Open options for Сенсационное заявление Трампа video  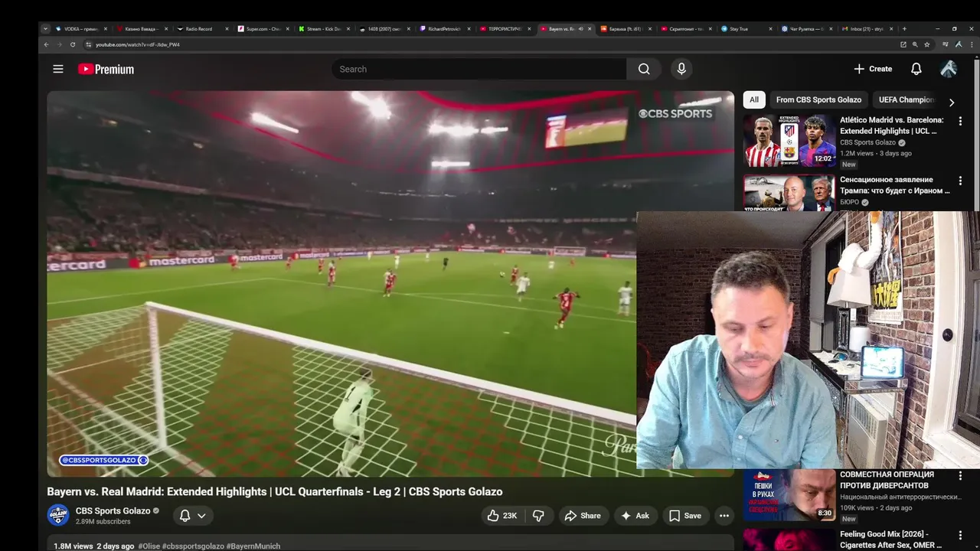960,181
